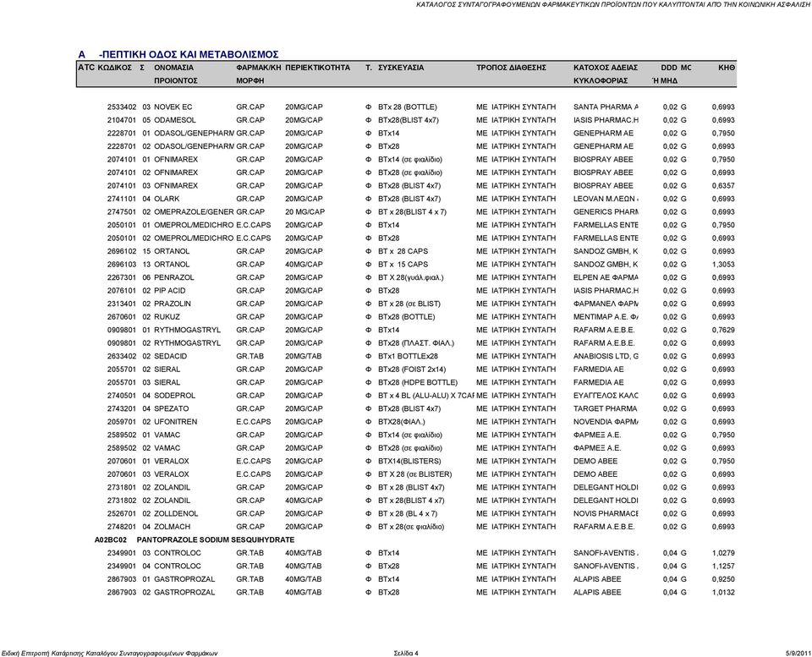This screenshot has width=812, height=657.
Task: Click license holder ANABIOSIS LTD
Action: [x=606, y=356]
